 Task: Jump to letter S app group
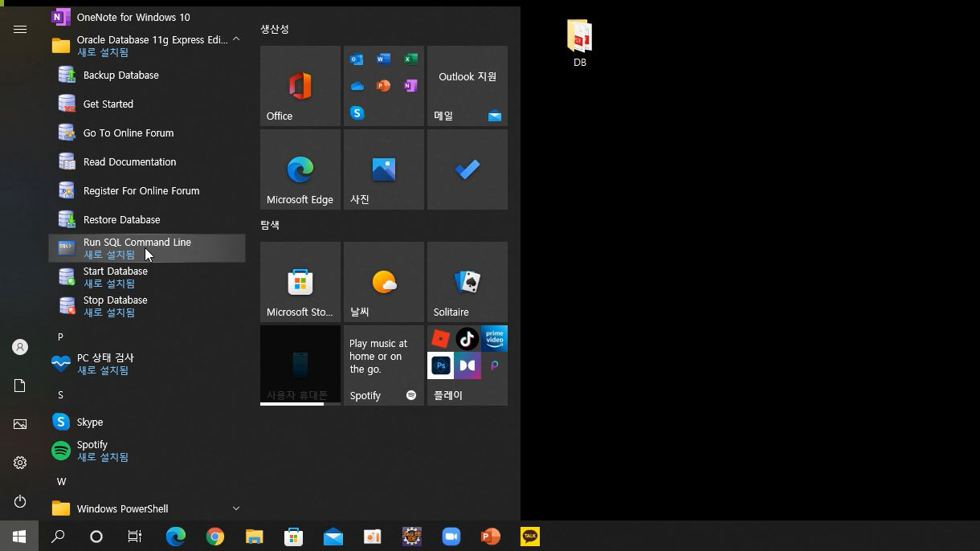(x=60, y=394)
